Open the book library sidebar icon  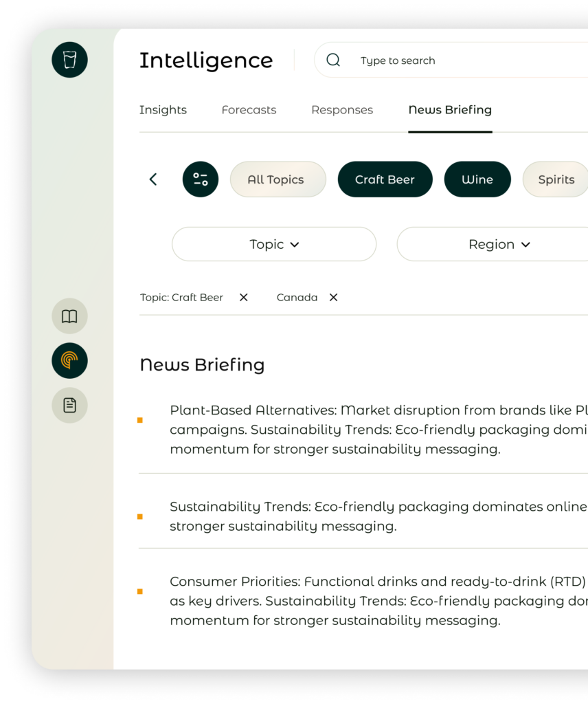[69, 316]
